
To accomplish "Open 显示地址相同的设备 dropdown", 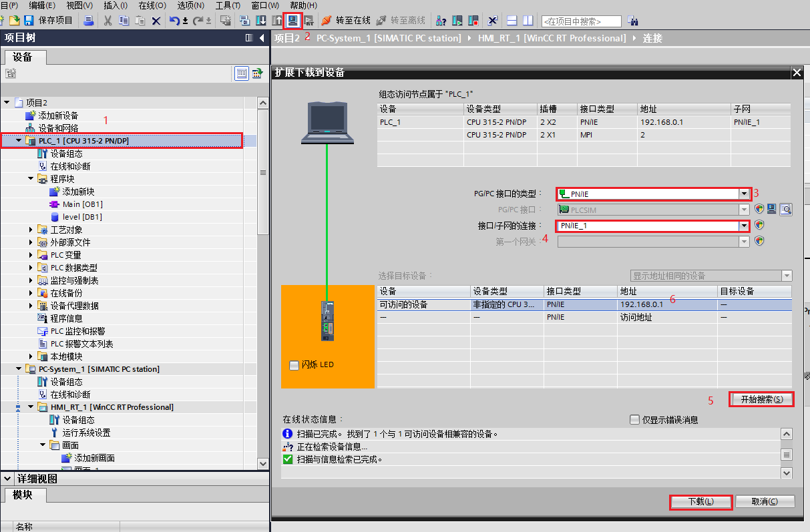I will pyautogui.click(x=786, y=276).
